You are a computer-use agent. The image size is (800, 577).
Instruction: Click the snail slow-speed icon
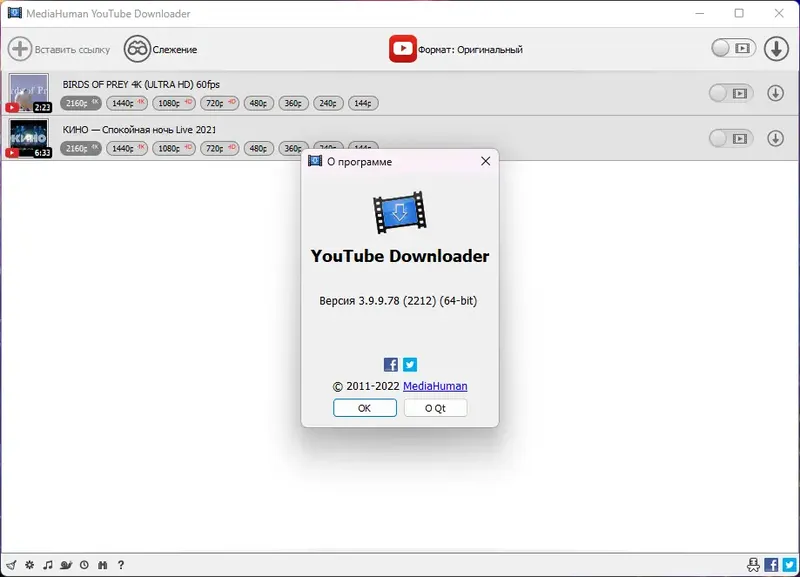pyautogui.click(x=67, y=565)
